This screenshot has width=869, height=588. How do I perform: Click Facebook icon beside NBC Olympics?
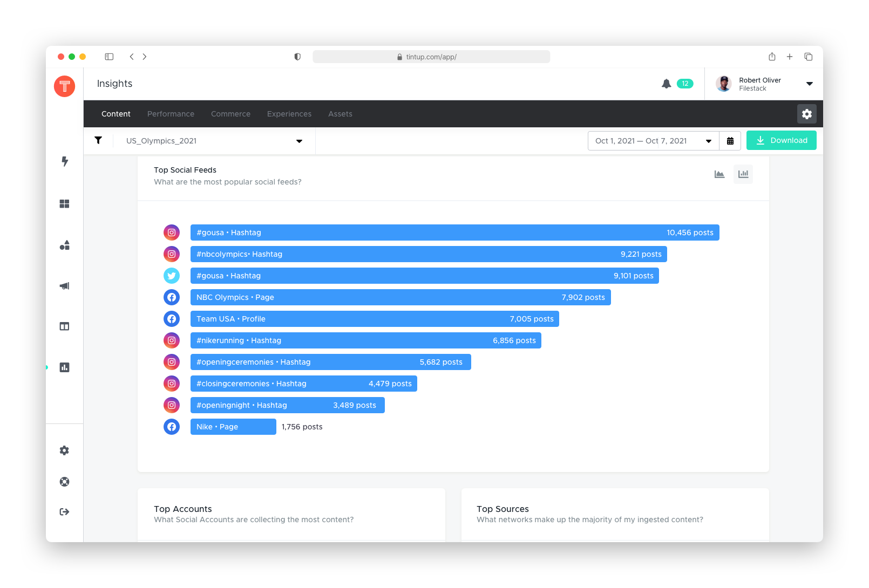pos(172,297)
